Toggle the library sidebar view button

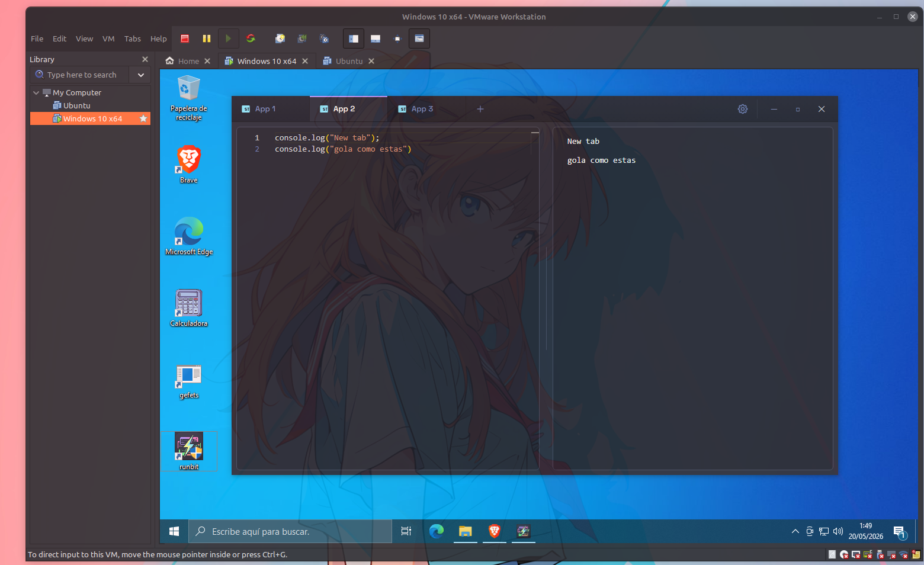tap(354, 38)
